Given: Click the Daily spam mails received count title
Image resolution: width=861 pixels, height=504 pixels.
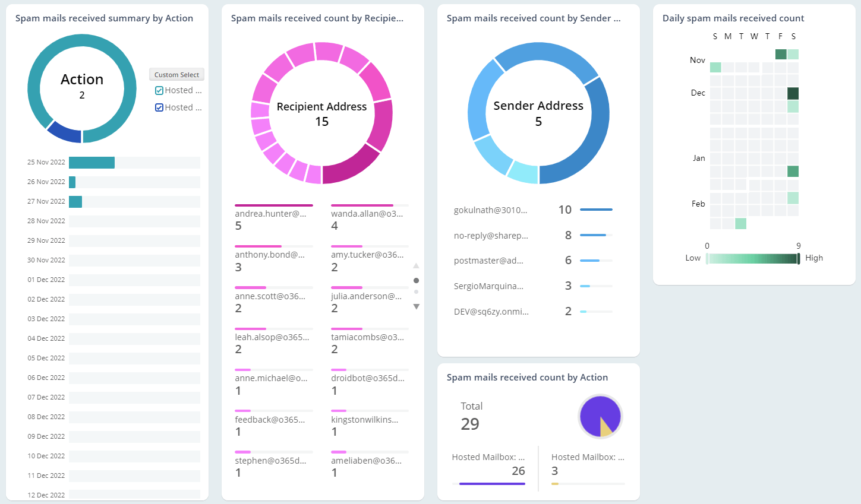Looking at the screenshot, I should [733, 18].
